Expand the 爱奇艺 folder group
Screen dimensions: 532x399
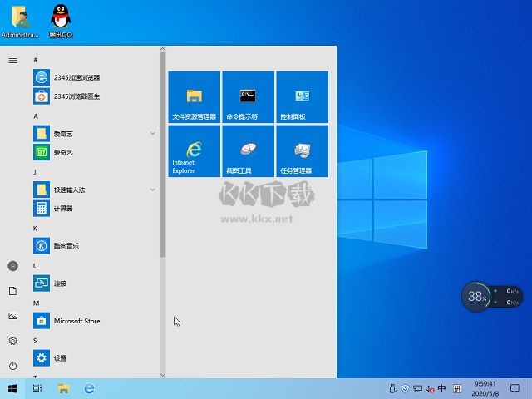(x=153, y=134)
